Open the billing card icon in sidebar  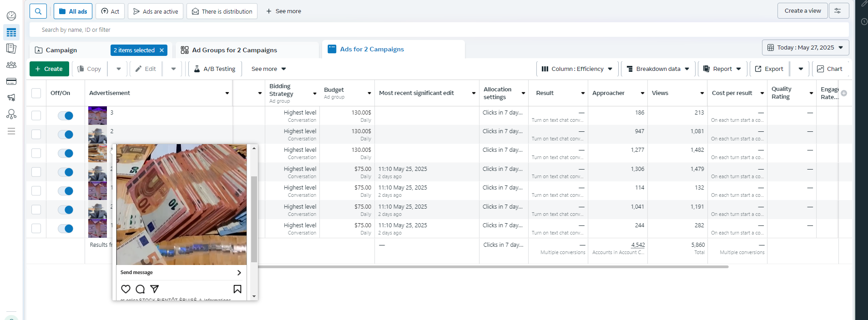pos(11,81)
